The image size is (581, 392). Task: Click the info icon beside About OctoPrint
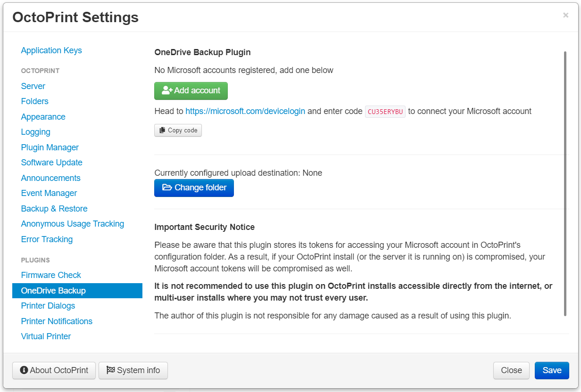click(24, 370)
